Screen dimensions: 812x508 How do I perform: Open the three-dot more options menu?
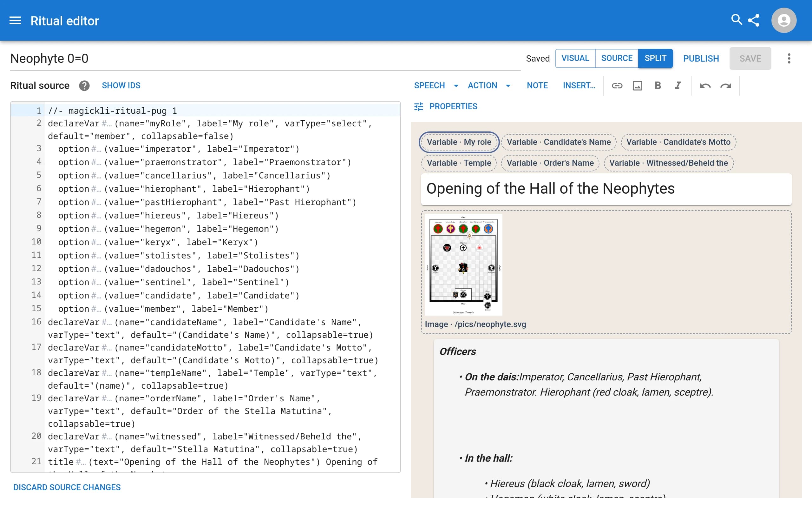coord(789,58)
